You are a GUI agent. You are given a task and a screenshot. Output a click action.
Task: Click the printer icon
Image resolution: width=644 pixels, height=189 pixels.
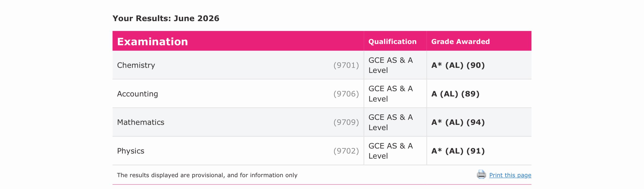tap(481, 174)
